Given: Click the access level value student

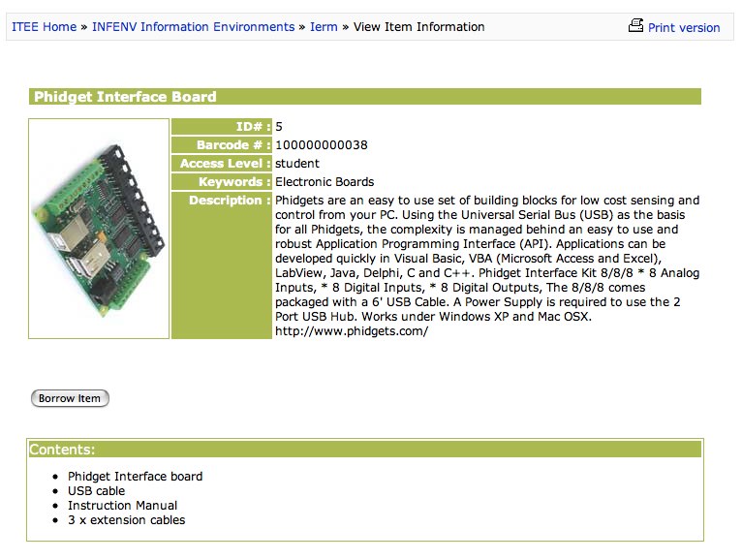Looking at the screenshot, I should click(x=297, y=164).
